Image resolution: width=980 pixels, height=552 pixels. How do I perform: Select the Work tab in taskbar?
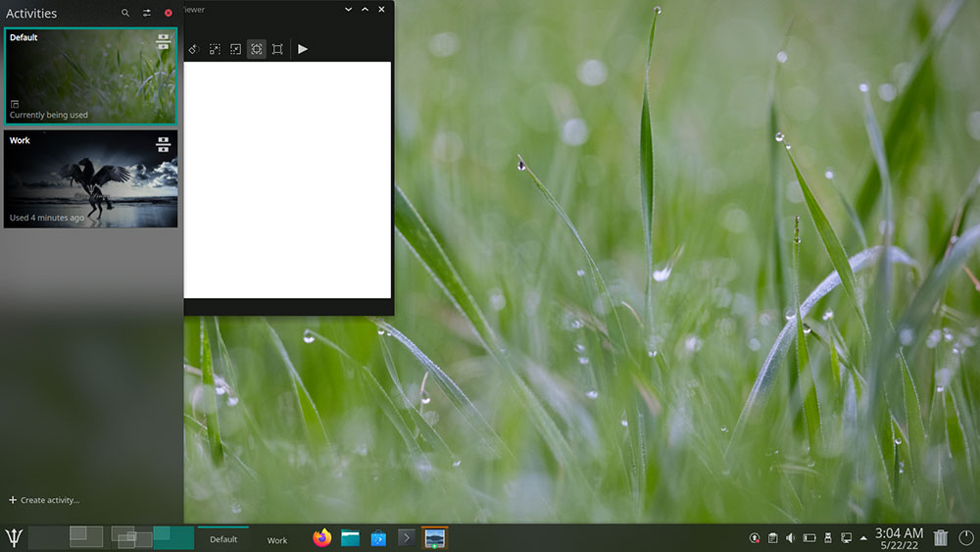pos(277,540)
